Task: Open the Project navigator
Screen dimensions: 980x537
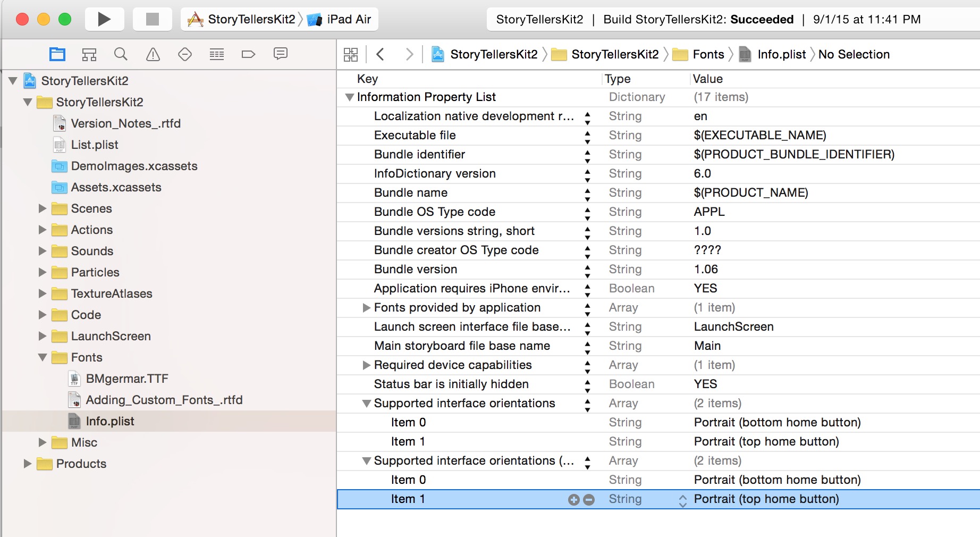Action: [57, 54]
